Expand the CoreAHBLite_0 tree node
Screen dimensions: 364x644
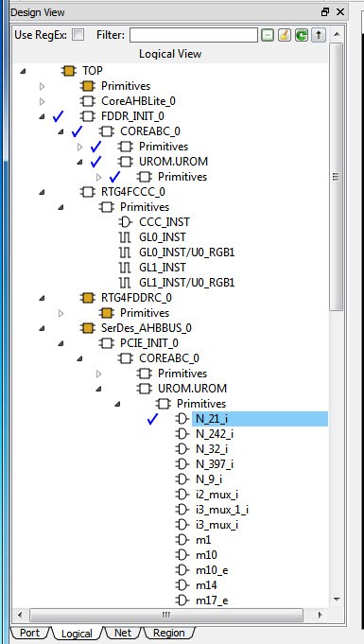tap(42, 101)
